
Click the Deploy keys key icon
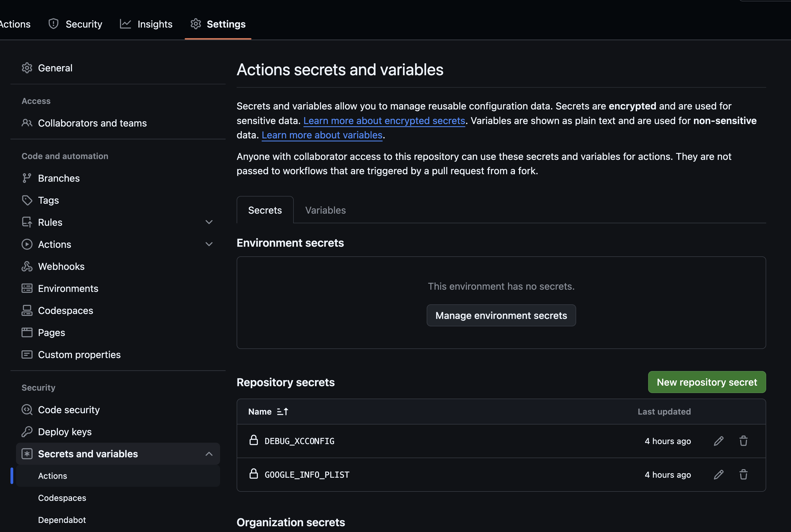point(27,432)
